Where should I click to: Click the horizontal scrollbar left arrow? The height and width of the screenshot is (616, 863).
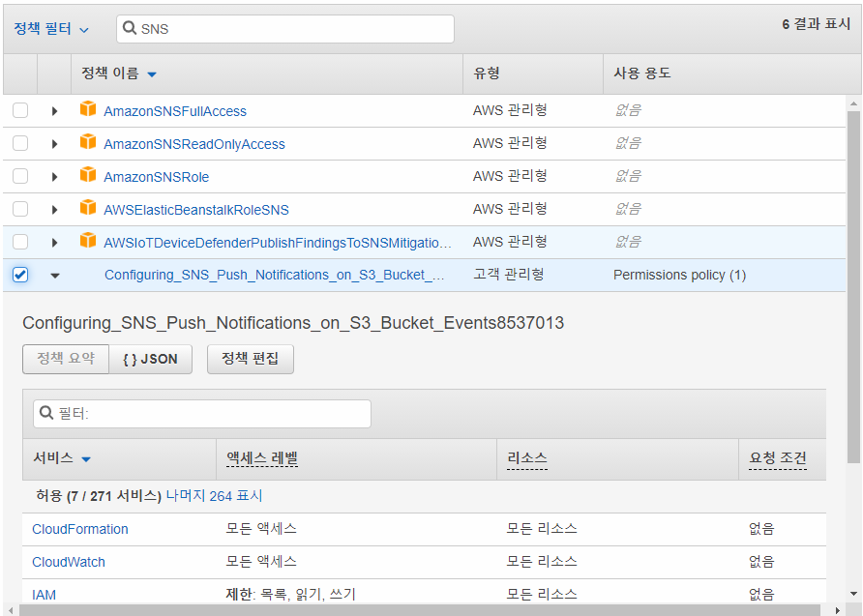[x=11, y=610]
